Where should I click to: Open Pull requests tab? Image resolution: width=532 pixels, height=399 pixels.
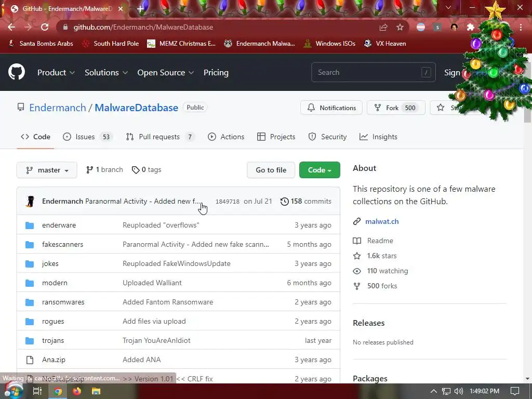click(160, 137)
